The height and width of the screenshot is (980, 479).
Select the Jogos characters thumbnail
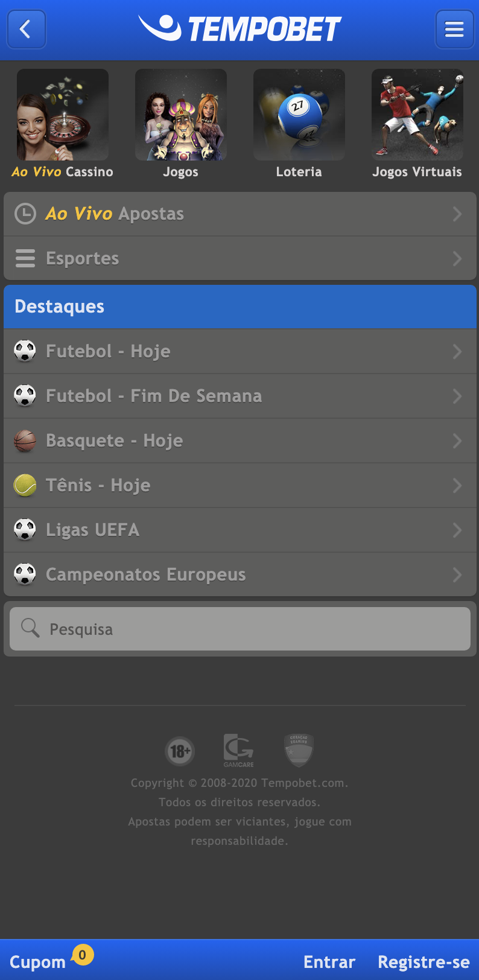(181, 115)
